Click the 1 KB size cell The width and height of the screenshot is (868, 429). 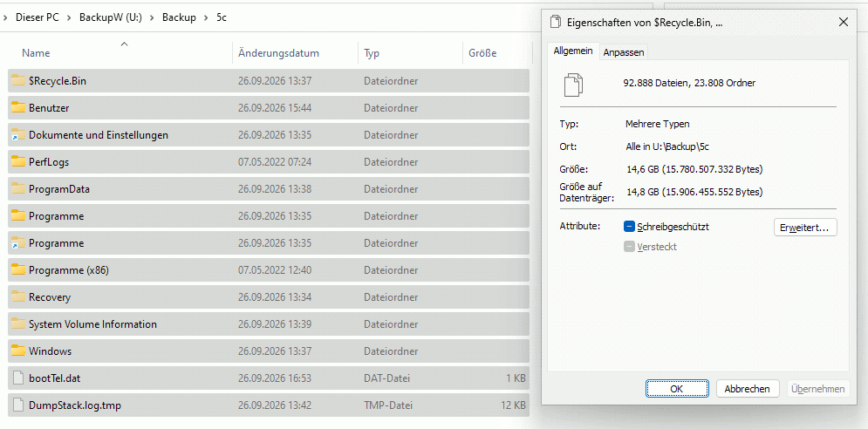coord(516,378)
